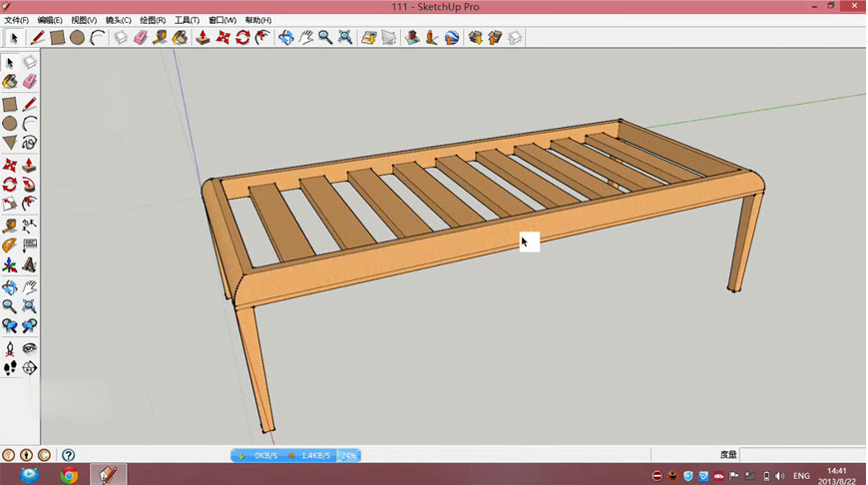The width and height of the screenshot is (868, 485).
Task: Click the 度量 measurements input box
Action: pos(801,455)
